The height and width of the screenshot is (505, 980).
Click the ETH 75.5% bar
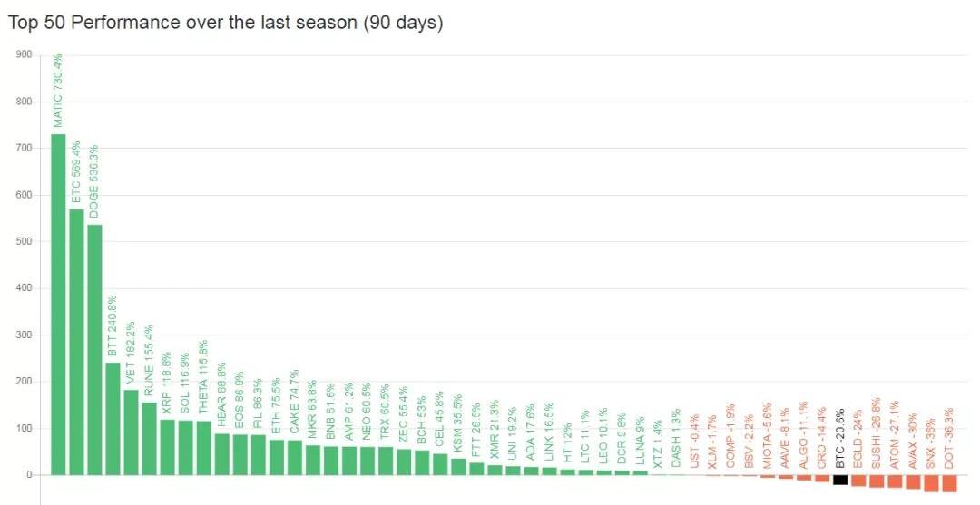pyautogui.click(x=276, y=457)
